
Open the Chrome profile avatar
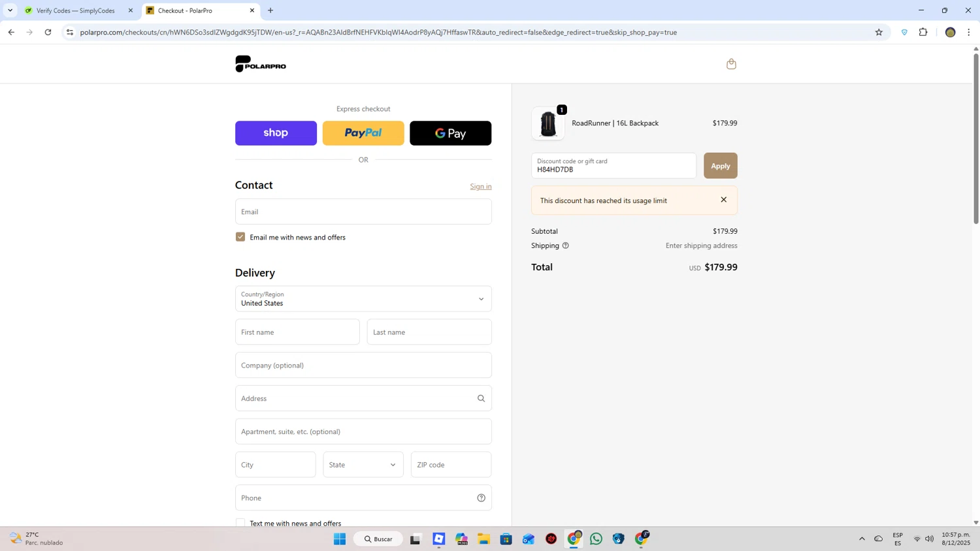[950, 32]
